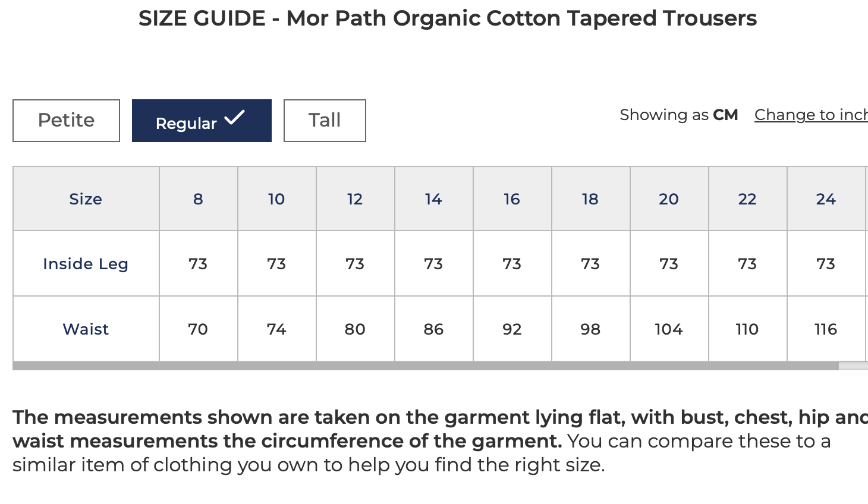Select size 22 column header
868x504 pixels.
point(747,199)
